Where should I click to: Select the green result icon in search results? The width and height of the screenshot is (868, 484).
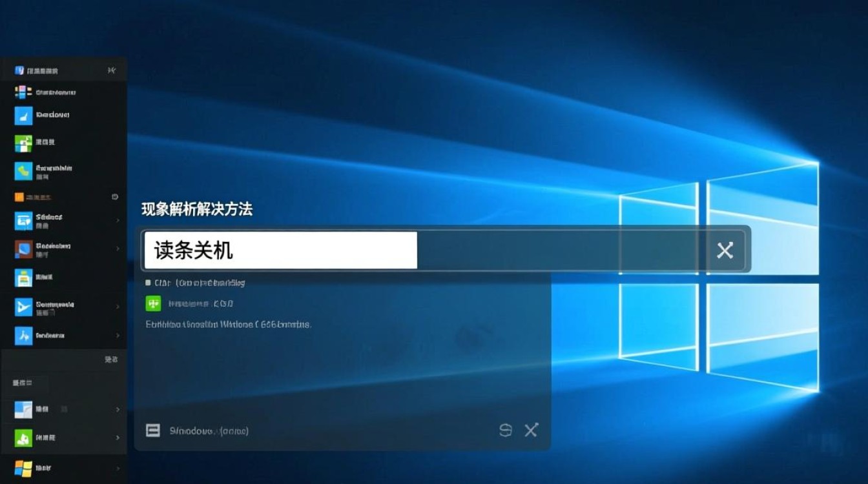pos(153,303)
